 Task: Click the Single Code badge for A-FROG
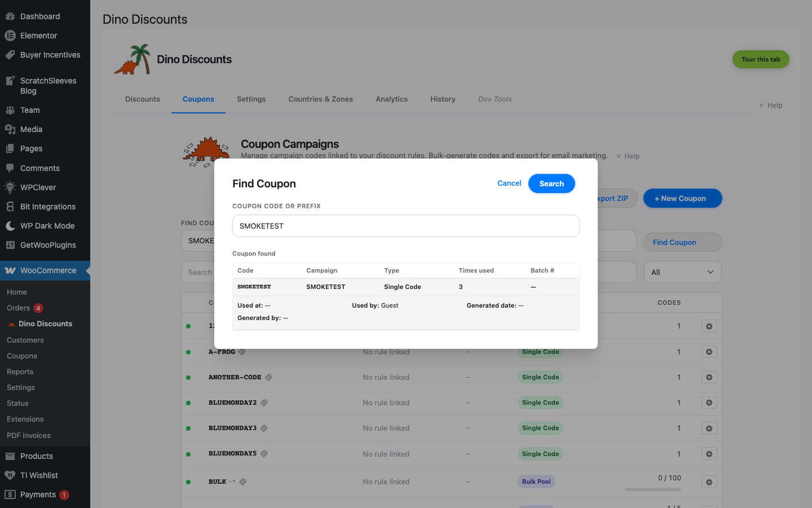[540, 352]
